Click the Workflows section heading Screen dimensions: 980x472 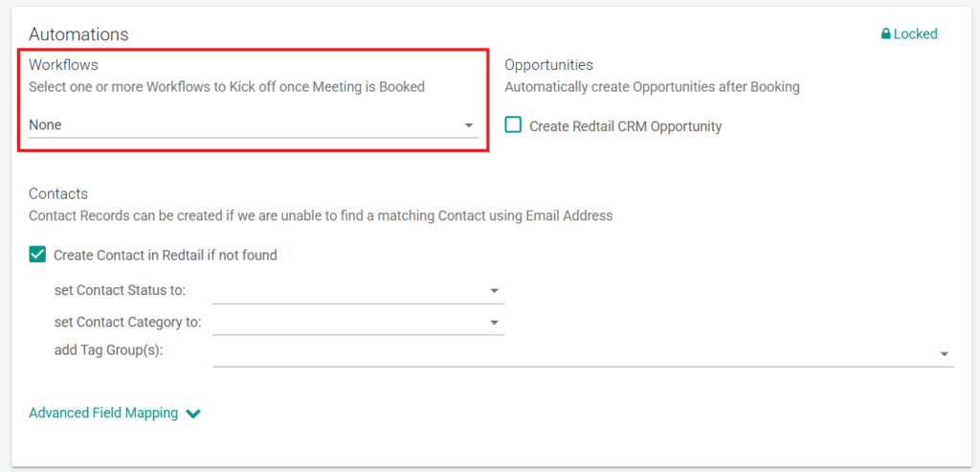(63, 65)
